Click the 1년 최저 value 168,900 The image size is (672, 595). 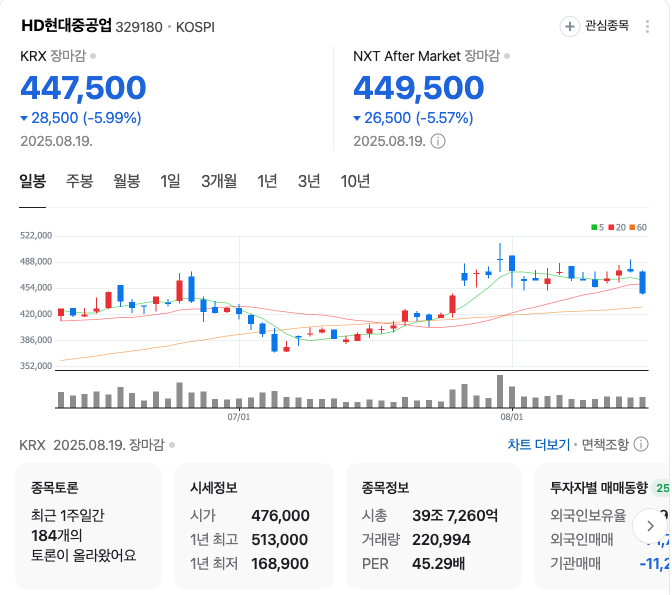click(x=280, y=564)
